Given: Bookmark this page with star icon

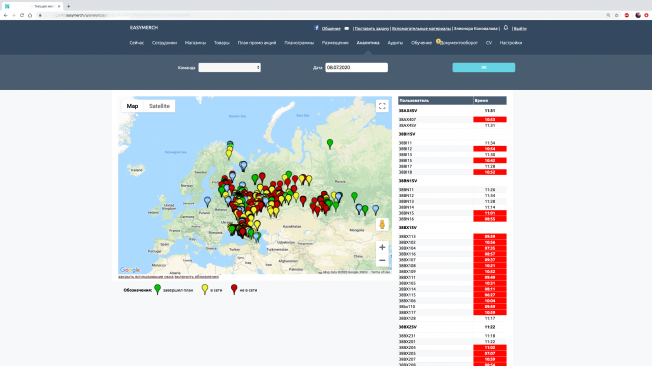Looking at the screenshot, I should pos(617,15).
